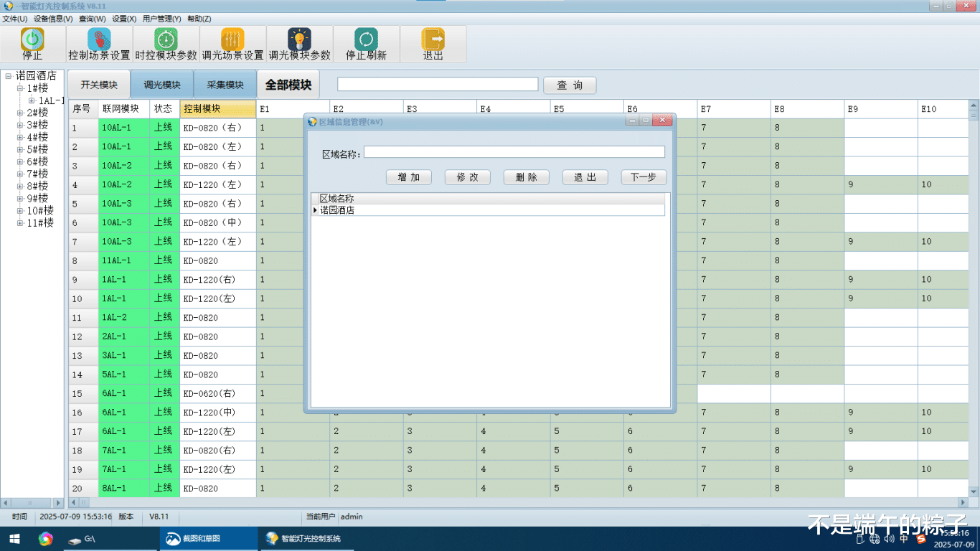The image size is (980, 551).
Task: Open the 帮助(Z) menu
Action: point(199,19)
